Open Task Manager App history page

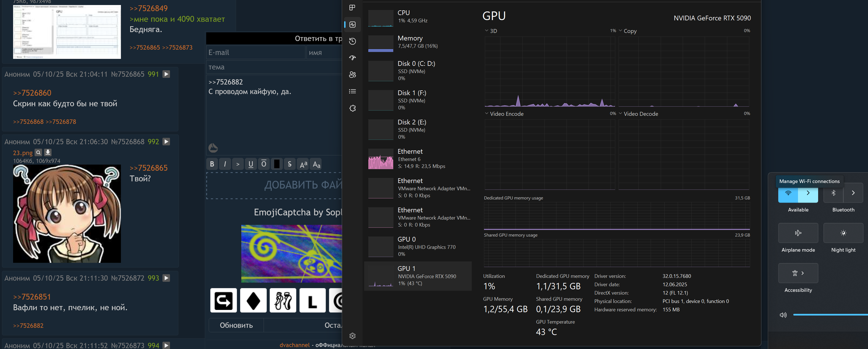[352, 41]
